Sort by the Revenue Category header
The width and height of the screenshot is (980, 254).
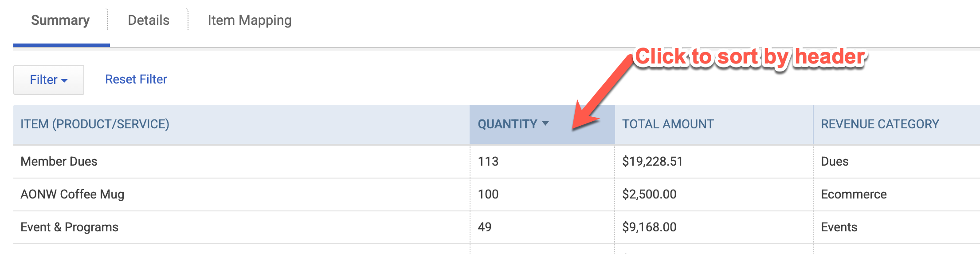pos(880,124)
